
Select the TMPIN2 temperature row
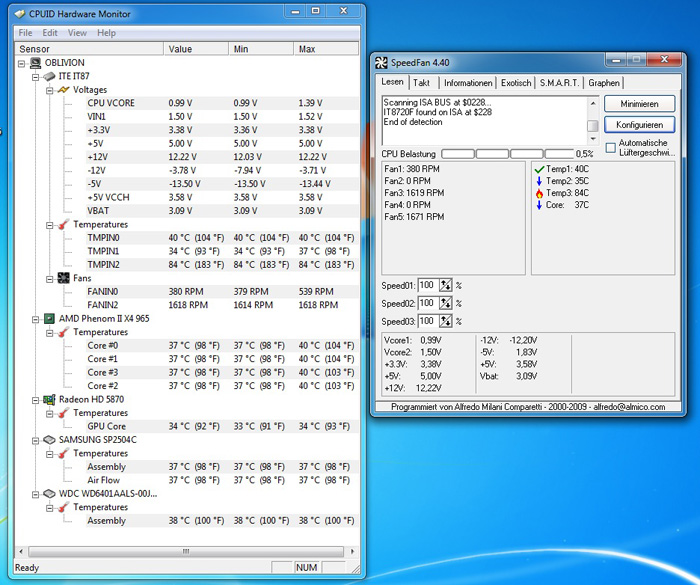click(222, 265)
